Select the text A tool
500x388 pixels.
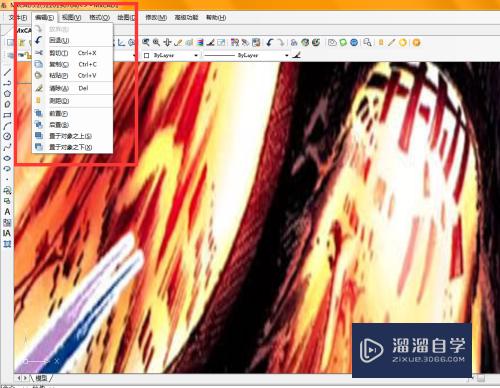coord(7,212)
